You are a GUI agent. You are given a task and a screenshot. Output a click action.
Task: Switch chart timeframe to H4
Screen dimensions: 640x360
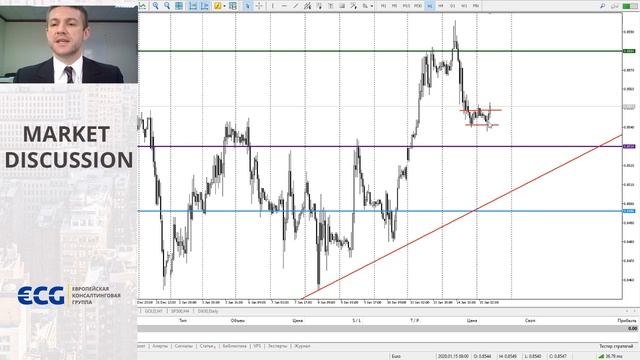[441, 6]
